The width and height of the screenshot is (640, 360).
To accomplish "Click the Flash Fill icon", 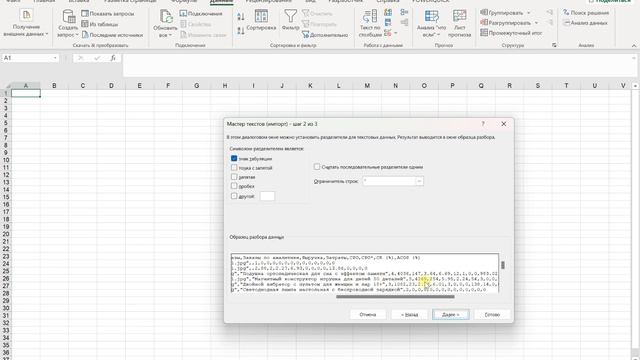I will 388,13.
